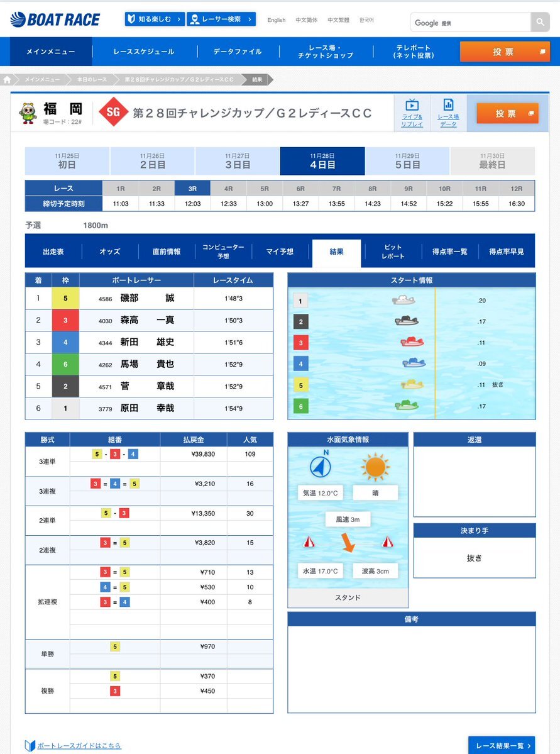Click green boat 6 in start info
This screenshot has width=560, height=754.
(407, 406)
